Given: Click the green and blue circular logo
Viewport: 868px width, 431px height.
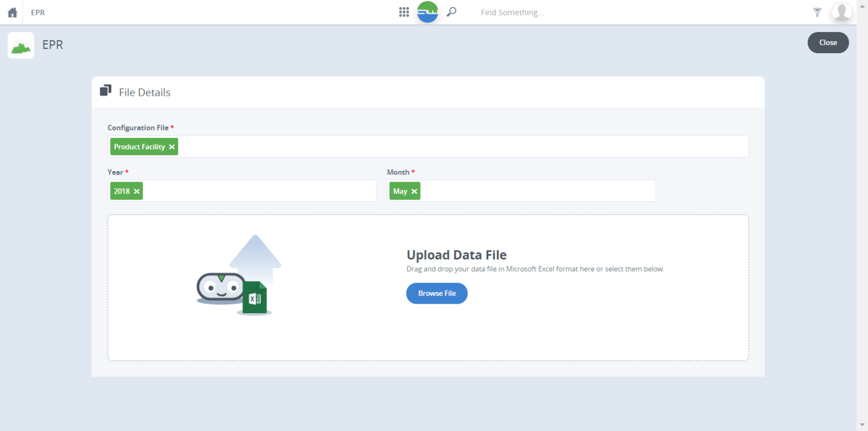Looking at the screenshot, I should (427, 12).
